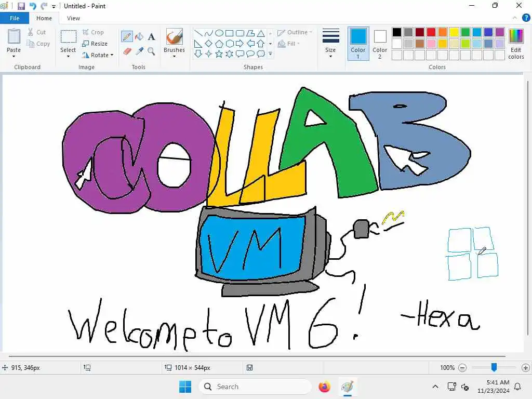
Task: Select the Eraser tool
Action: 127,51
